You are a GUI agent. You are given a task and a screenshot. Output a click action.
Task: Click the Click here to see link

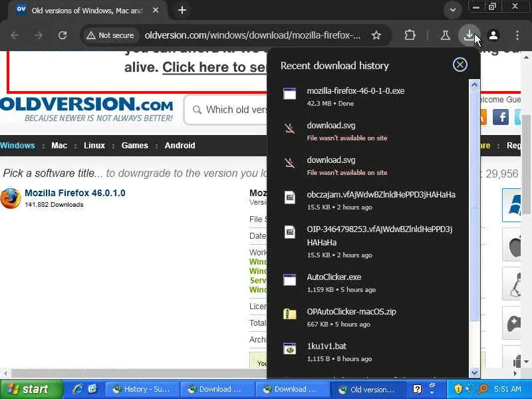click(214, 67)
